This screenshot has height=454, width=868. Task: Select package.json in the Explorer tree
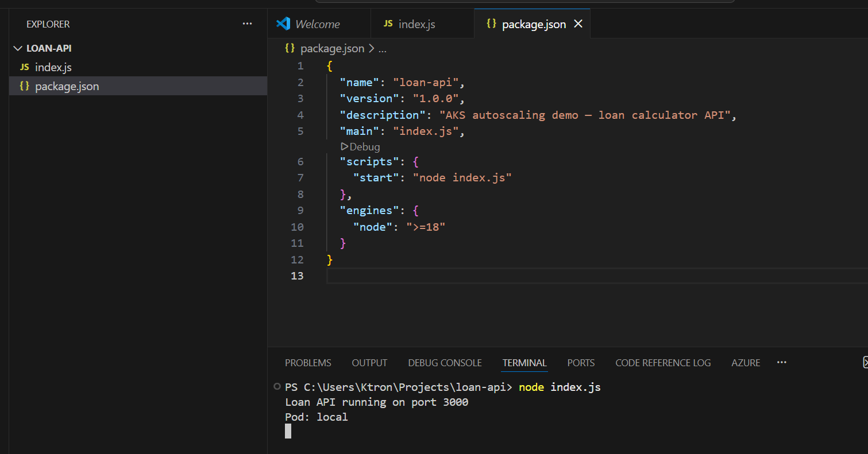click(67, 86)
